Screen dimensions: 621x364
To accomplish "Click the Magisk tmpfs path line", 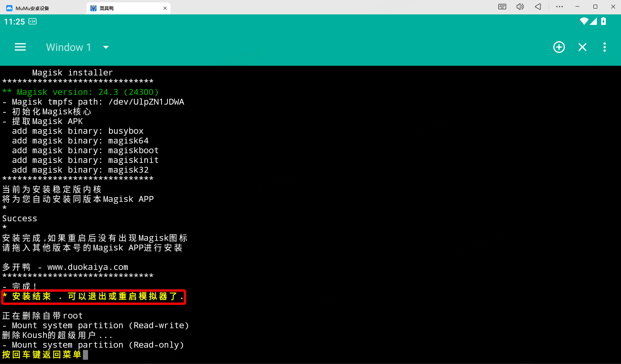I will [x=93, y=102].
